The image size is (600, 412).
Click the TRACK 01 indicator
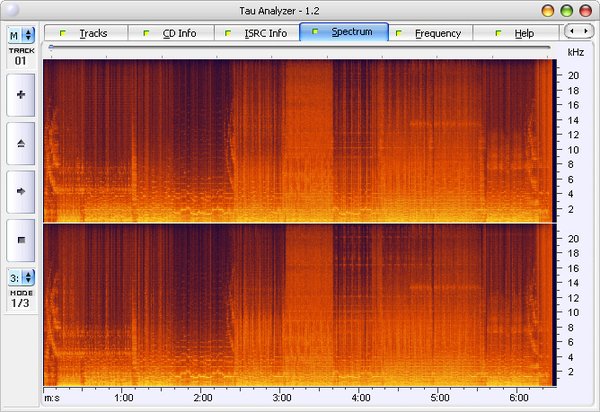point(21,57)
